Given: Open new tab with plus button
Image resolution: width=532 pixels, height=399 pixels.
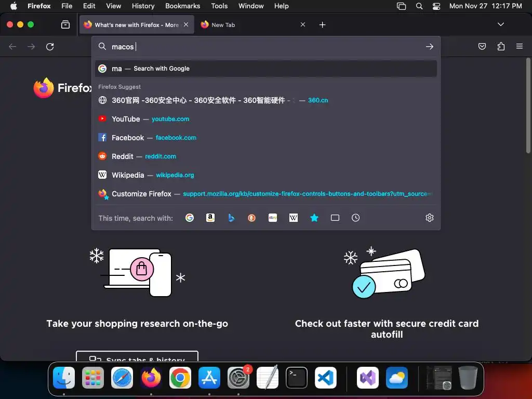Looking at the screenshot, I should click(x=322, y=25).
